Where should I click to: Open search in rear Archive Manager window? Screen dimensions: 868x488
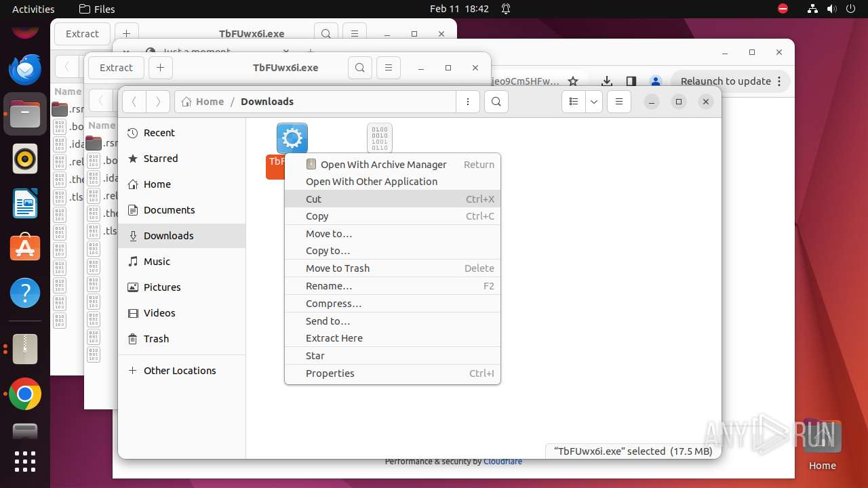point(326,34)
